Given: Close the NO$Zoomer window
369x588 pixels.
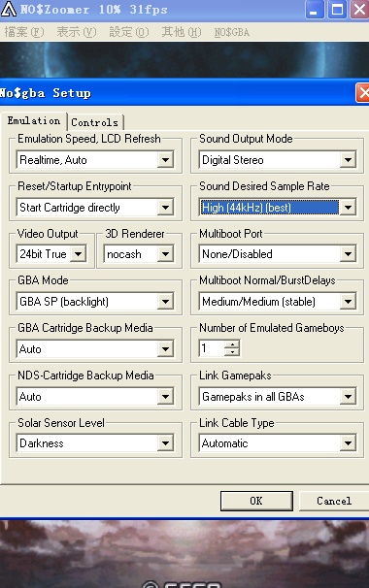Looking at the screenshot, I should (359, 10).
